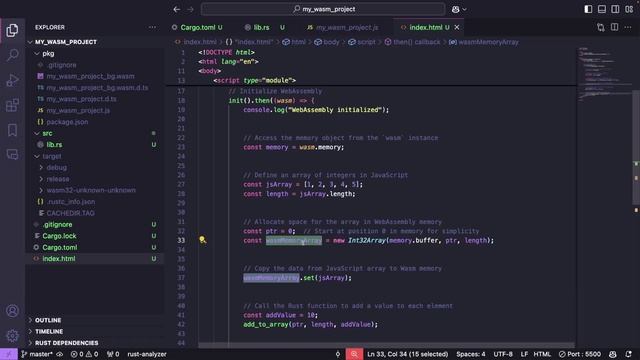Screen dimensions: 640x360
Task: Open the Chat view in activity bar
Action: (x=12, y=154)
